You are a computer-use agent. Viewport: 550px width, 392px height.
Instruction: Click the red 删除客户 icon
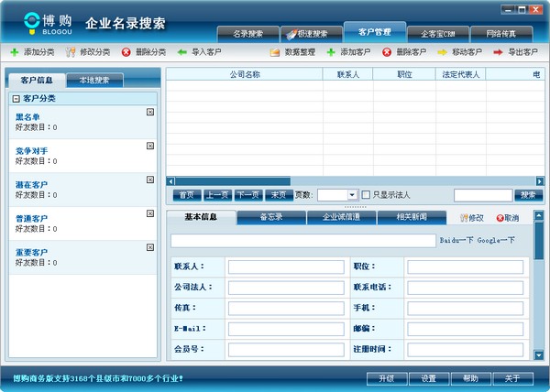(387, 52)
